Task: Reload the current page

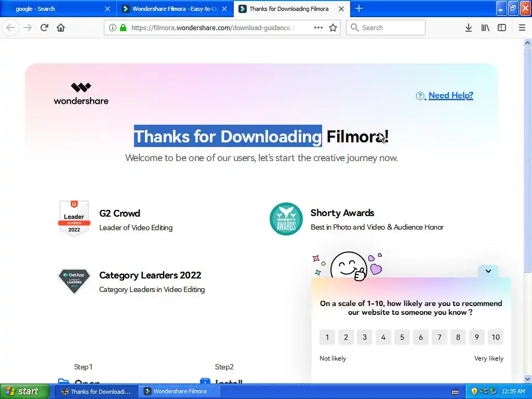Action: [44, 28]
